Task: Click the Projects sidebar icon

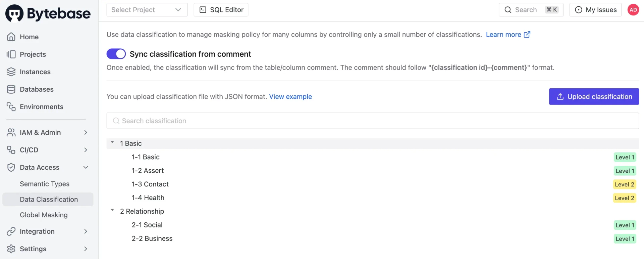Action: pos(11,54)
